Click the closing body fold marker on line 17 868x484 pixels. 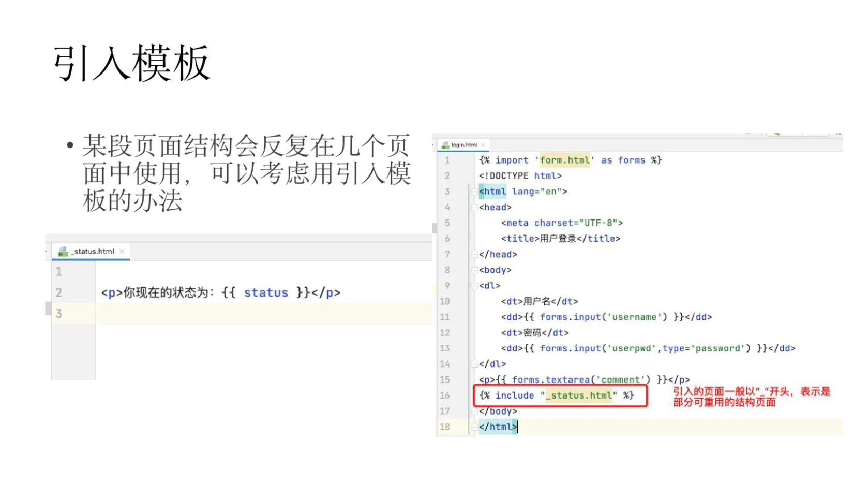tap(474, 411)
